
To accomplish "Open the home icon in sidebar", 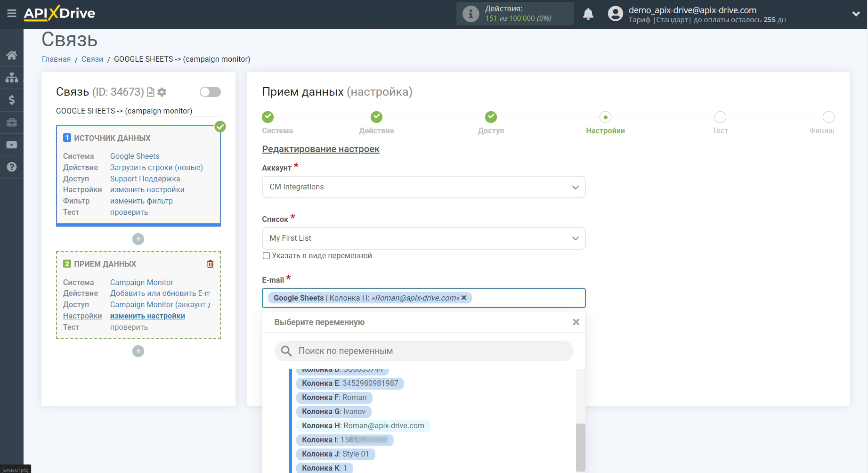I will tap(12, 56).
